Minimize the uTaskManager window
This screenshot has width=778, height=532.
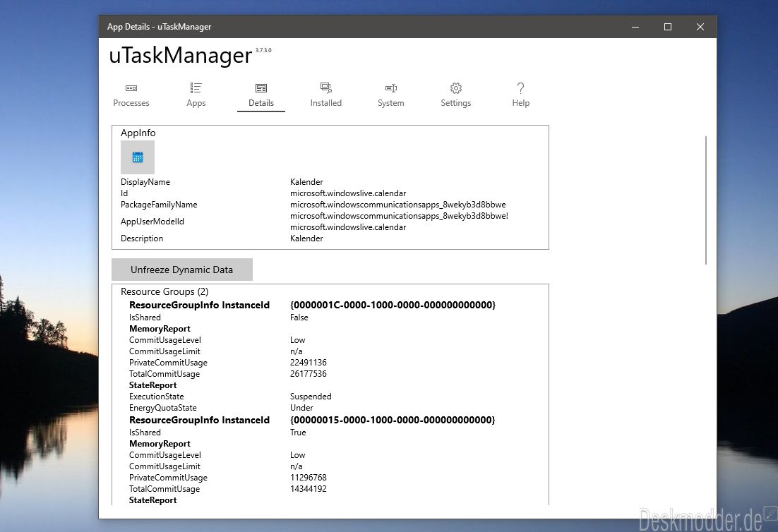point(635,27)
